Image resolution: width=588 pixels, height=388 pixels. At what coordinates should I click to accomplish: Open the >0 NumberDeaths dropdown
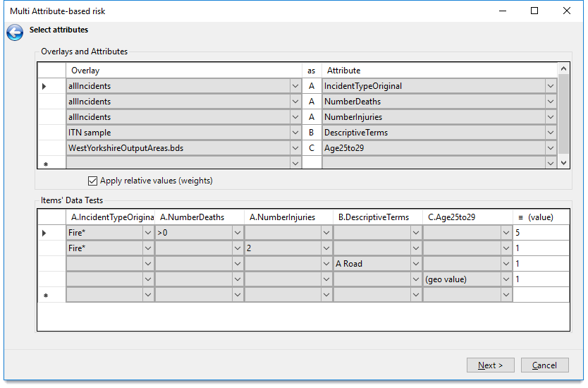[x=237, y=233]
